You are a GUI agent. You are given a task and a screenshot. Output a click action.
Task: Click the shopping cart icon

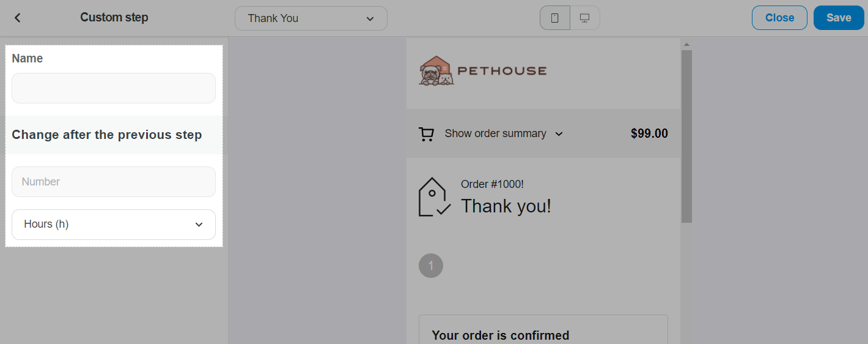(426, 134)
